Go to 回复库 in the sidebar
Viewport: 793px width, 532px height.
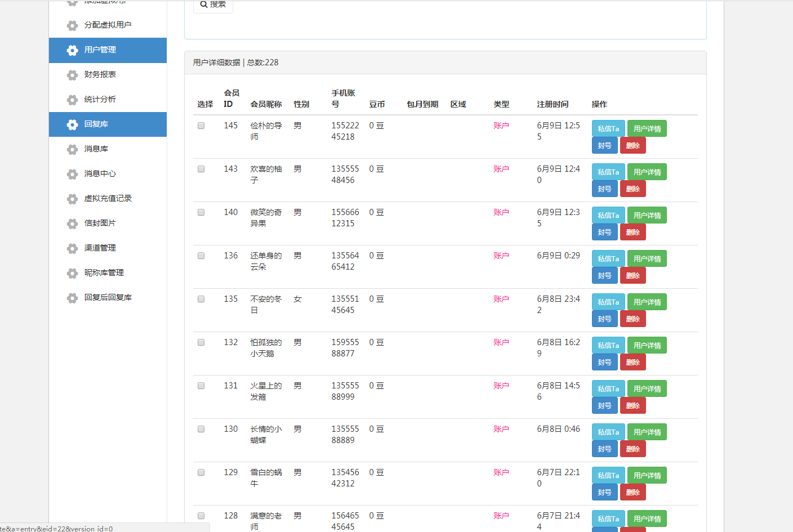[x=96, y=124]
